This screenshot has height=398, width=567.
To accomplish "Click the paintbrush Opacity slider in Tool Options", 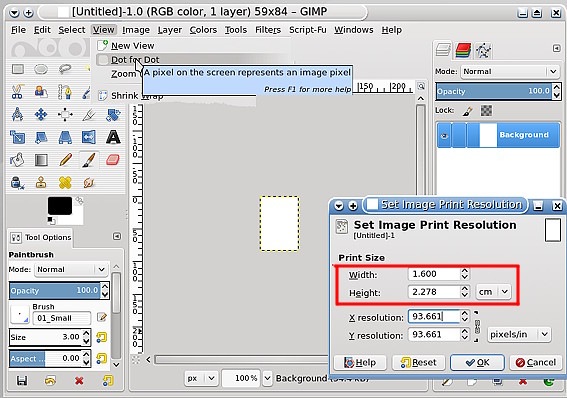I will tap(55, 291).
